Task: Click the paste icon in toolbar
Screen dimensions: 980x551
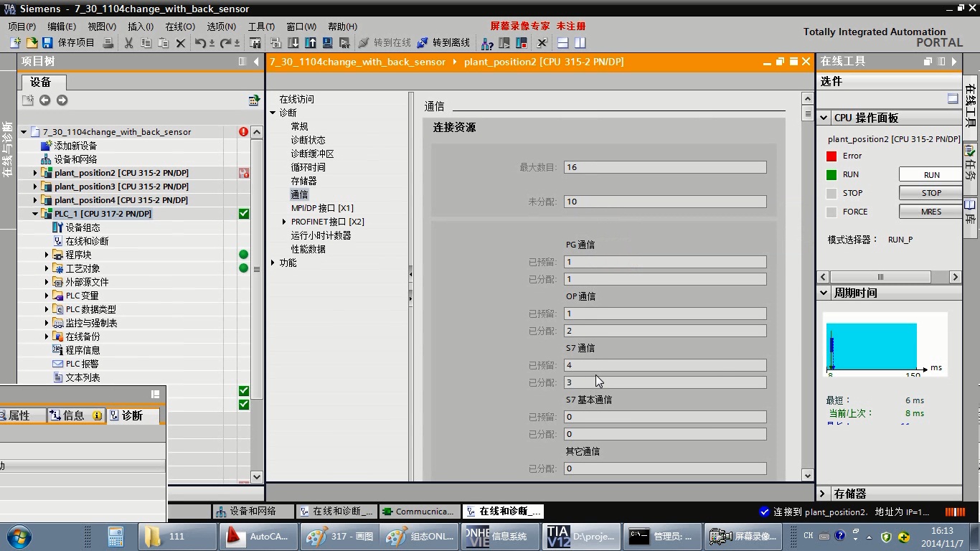Action: click(x=164, y=43)
